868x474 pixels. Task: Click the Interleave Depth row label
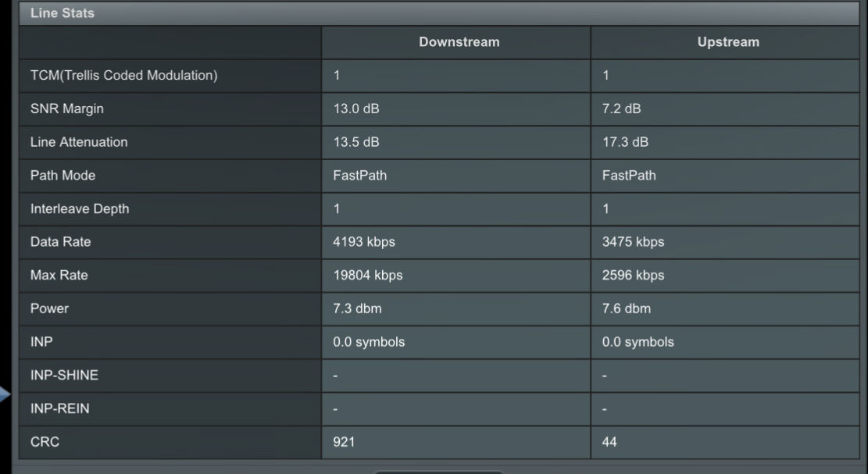pyautogui.click(x=80, y=209)
